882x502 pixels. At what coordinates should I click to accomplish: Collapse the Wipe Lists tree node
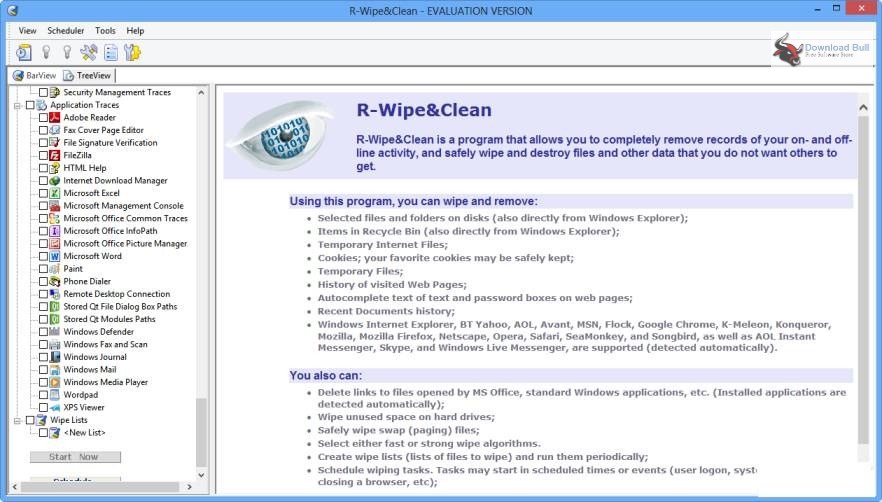17,420
